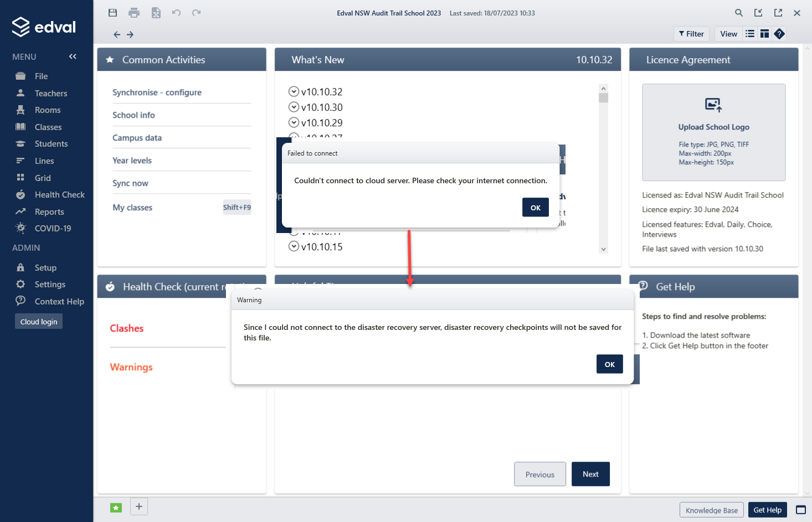Image resolution: width=812 pixels, height=522 pixels.
Task: Open Synchronise - configure activity
Action: coord(157,92)
